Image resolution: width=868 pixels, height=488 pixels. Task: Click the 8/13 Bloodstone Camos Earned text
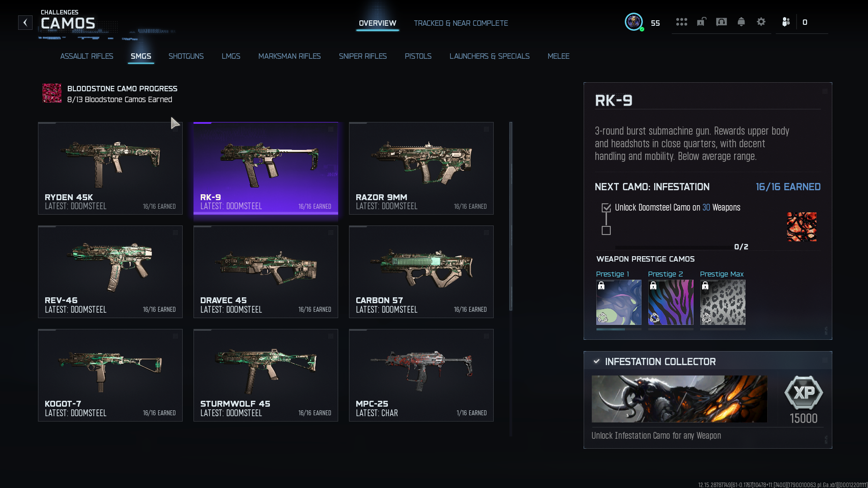pyautogui.click(x=119, y=99)
